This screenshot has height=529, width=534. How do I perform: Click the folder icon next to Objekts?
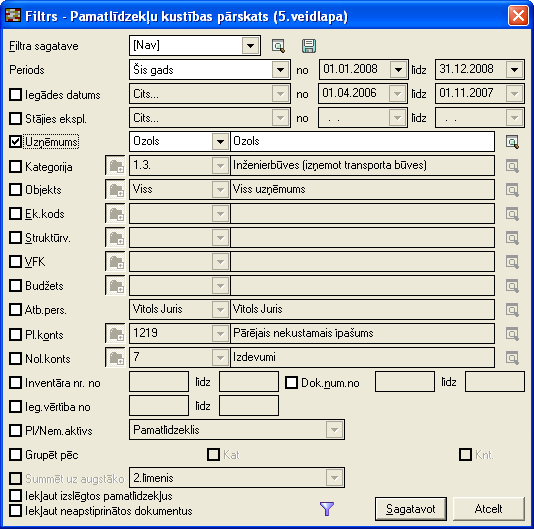coord(115,190)
